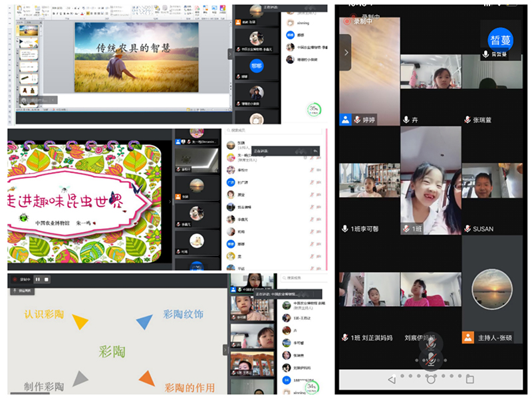The width and height of the screenshot is (532, 399).
Task: Tap the phone recent apps square button
Action: pyautogui.click(x=470, y=379)
